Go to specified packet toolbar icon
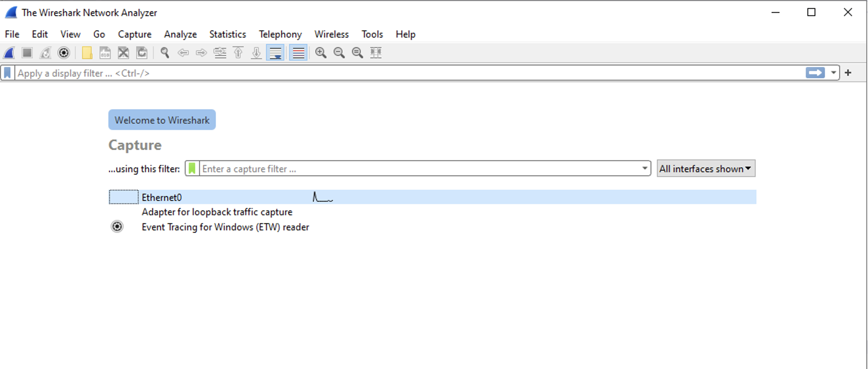The image size is (868, 369). [x=220, y=53]
